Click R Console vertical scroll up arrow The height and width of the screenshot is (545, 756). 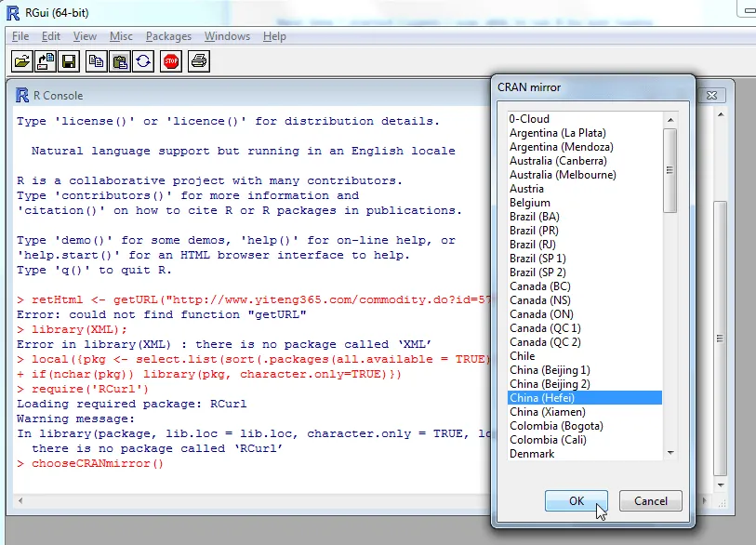pyautogui.click(x=721, y=114)
